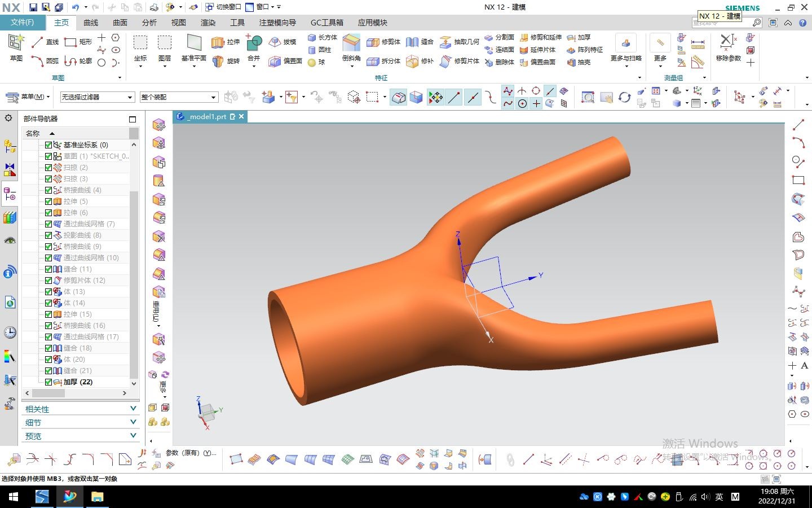Viewport: 812px width, 508px height.
Task: Toggle checkbox for 通过曲线网格 (7)
Action: tap(48, 224)
